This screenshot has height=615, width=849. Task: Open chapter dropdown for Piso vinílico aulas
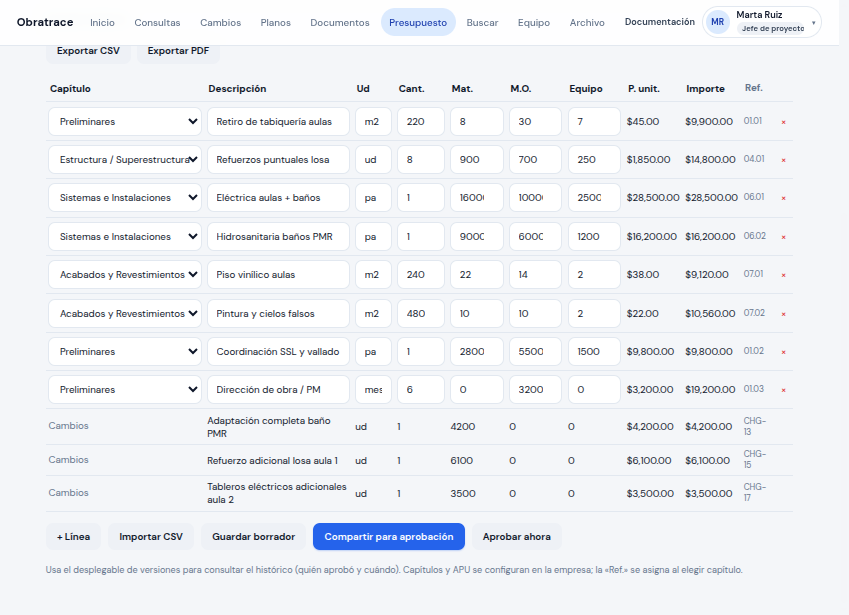click(125, 274)
